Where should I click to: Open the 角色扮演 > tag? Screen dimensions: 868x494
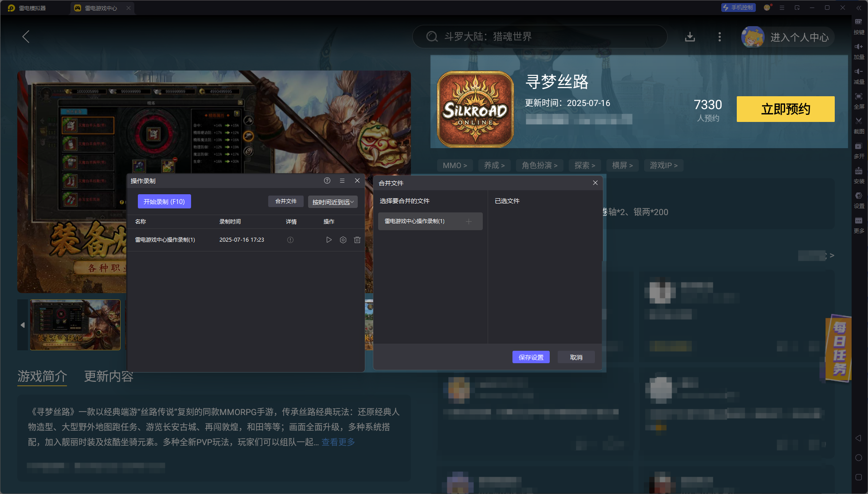(x=540, y=165)
